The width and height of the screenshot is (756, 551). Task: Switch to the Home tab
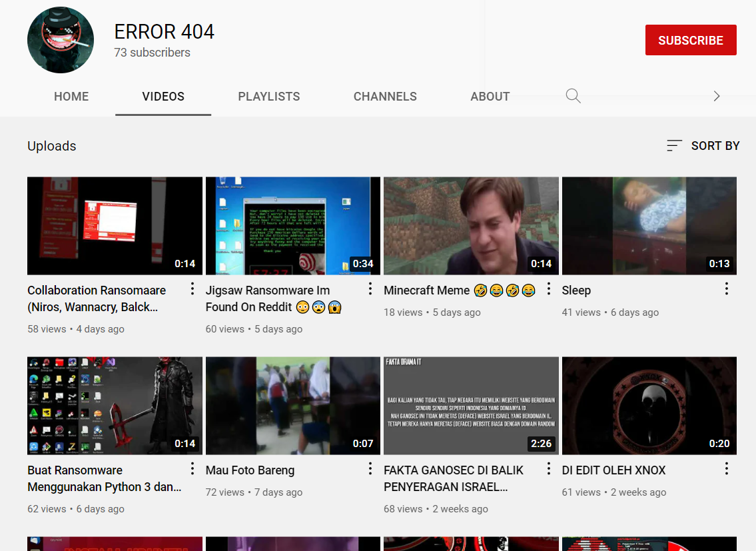tap(71, 97)
